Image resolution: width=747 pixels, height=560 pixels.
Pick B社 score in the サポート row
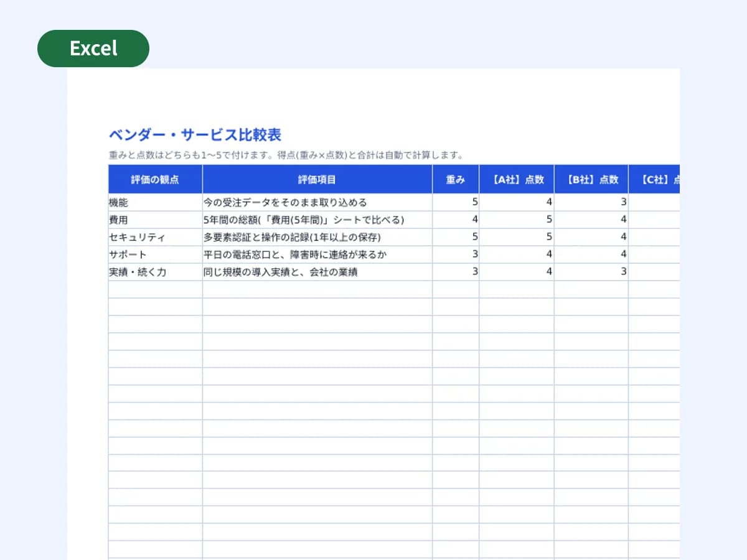pos(591,254)
